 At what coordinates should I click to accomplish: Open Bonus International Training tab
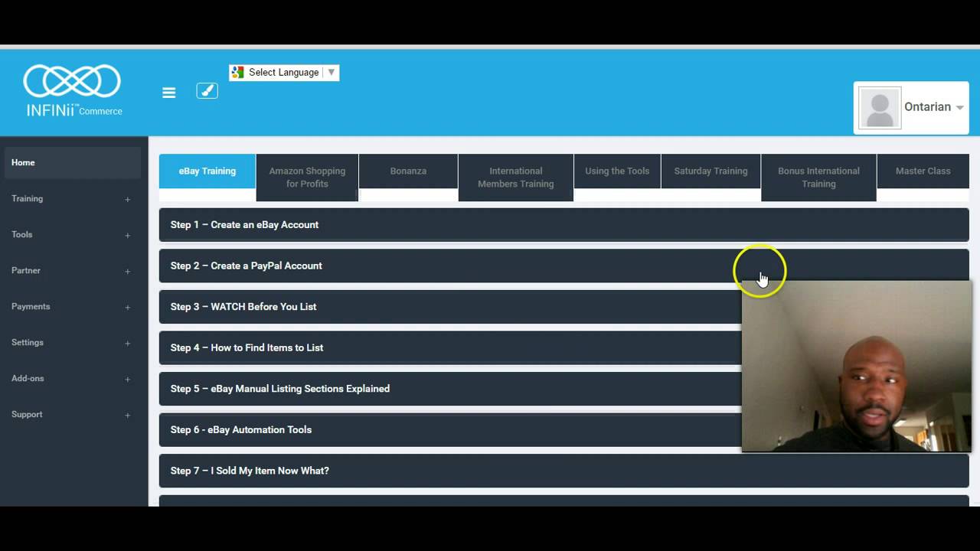pos(818,178)
